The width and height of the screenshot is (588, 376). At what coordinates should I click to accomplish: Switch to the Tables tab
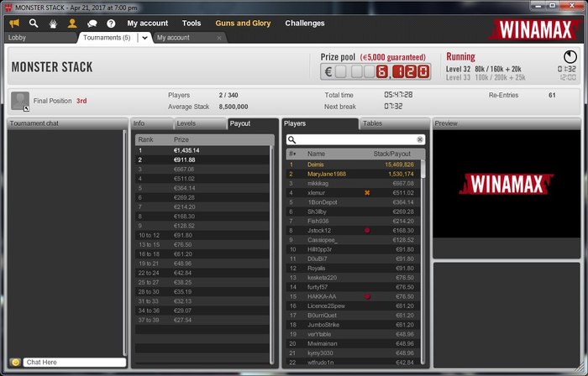point(395,123)
